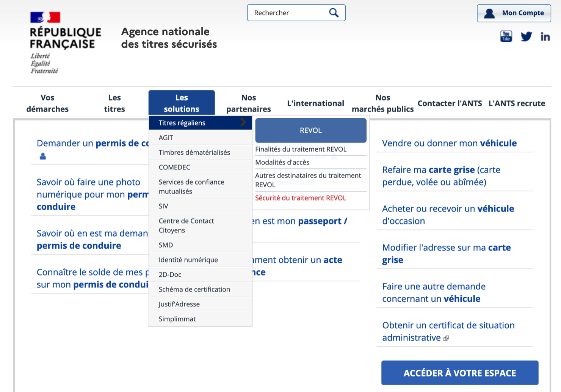The height and width of the screenshot is (392, 561).
Task: Select Simplimmat menu entry
Action: click(200, 319)
